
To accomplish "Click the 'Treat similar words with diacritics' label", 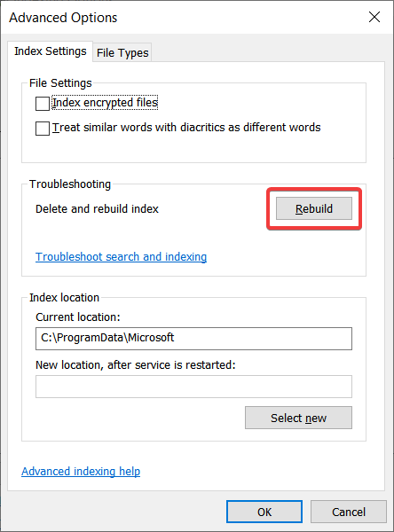I will click(186, 127).
